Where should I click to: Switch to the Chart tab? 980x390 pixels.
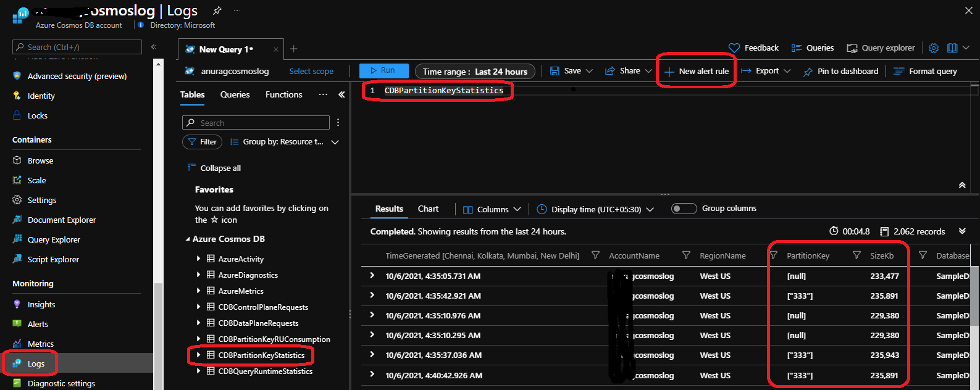pos(428,209)
